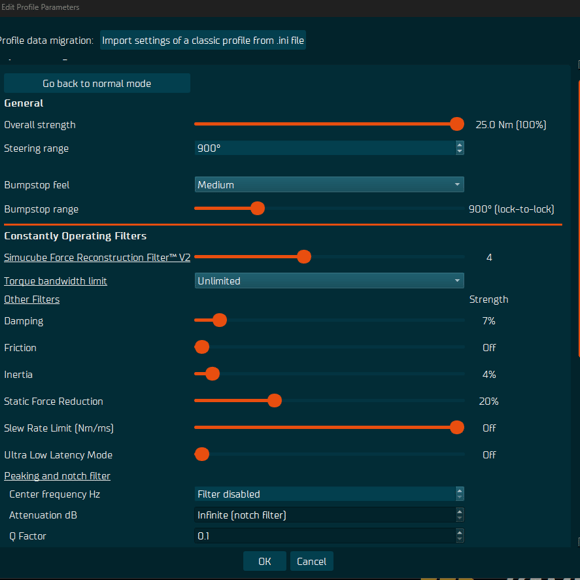
Task: Import settings from classic profile .ini file
Action: 203,40
